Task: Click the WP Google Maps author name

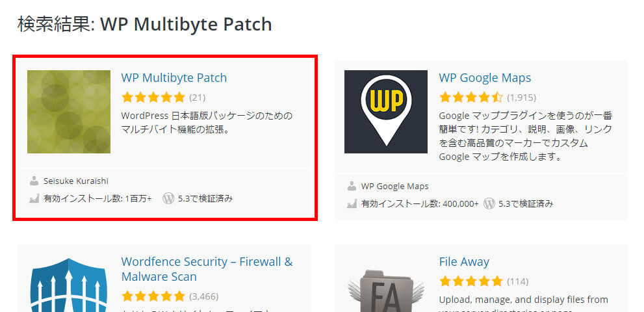Action: click(394, 186)
